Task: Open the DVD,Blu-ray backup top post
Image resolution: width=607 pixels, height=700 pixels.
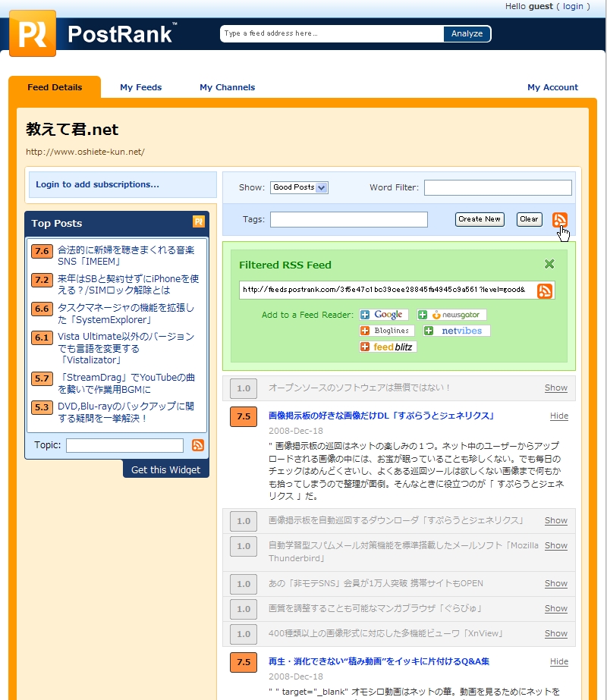Action: click(x=126, y=412)
